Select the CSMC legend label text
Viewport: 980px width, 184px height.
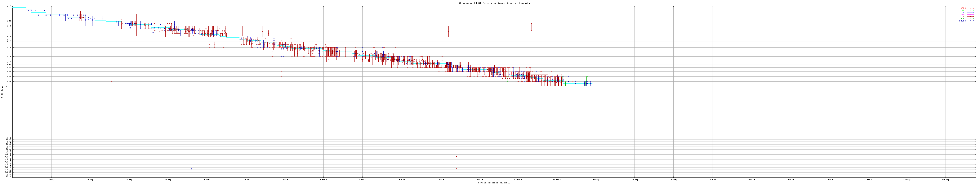(963, 8)
